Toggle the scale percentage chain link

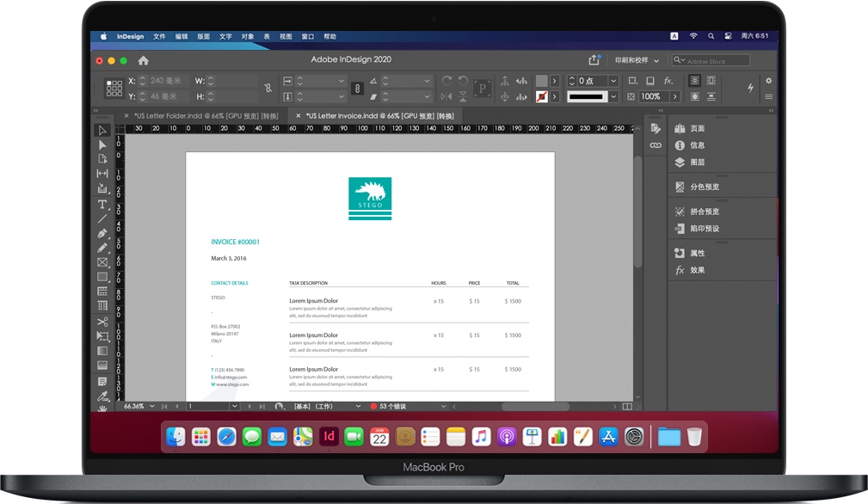tap(357, 89)
